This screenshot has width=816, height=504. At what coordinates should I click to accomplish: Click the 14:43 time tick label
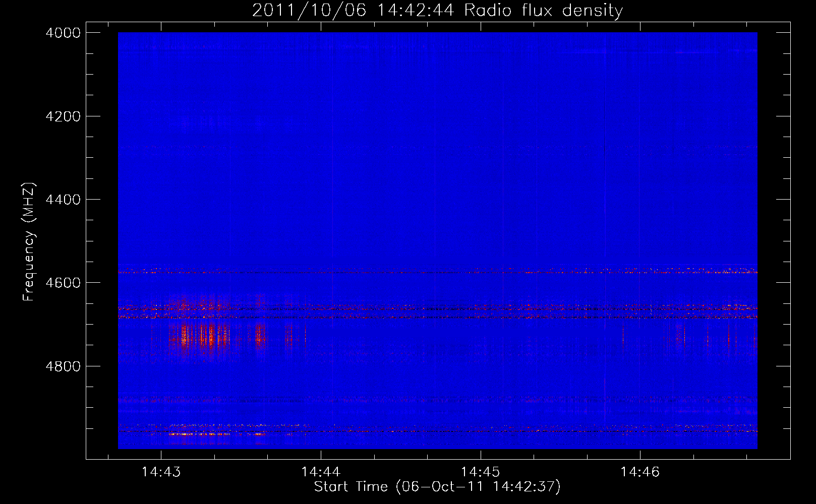pyautogui.click(x=161, y=472)
